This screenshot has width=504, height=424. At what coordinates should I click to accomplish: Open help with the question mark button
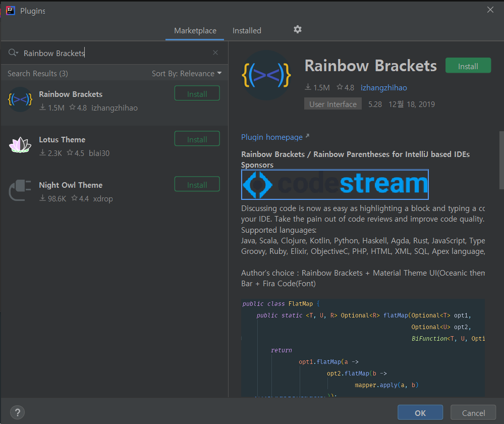pos(17,412)
